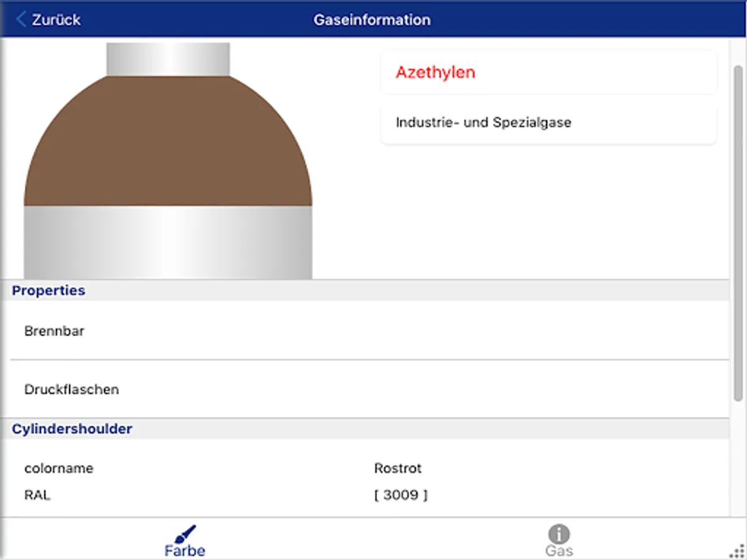Screen dimensions: 747x560
Task: Click the Azethylen gas name card
Action: pyautogui.click(x=548, y=72)
